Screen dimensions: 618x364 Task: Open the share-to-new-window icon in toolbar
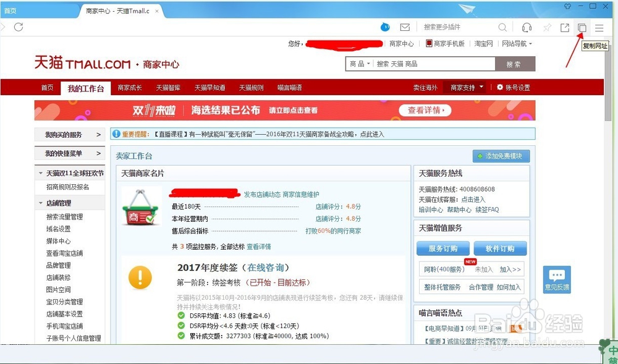pos(565,28)
